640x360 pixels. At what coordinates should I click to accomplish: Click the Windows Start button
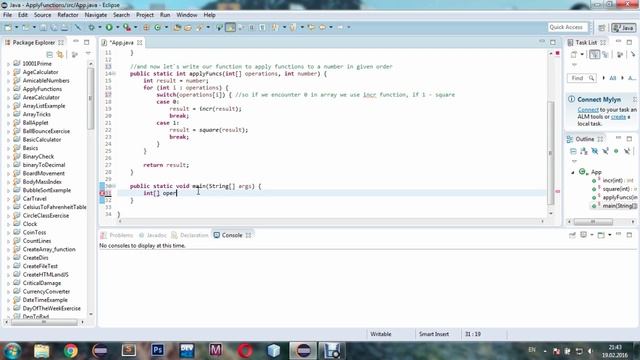click(12, 351)
